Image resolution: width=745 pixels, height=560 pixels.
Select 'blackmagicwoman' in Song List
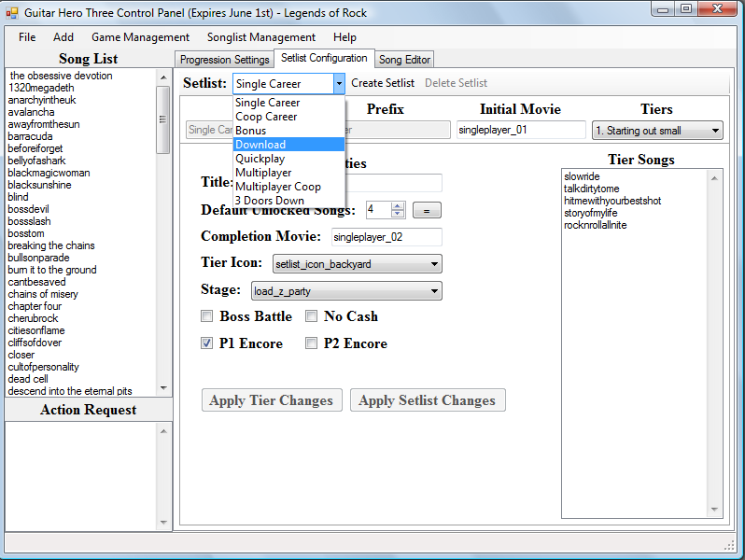click(49, 173)
